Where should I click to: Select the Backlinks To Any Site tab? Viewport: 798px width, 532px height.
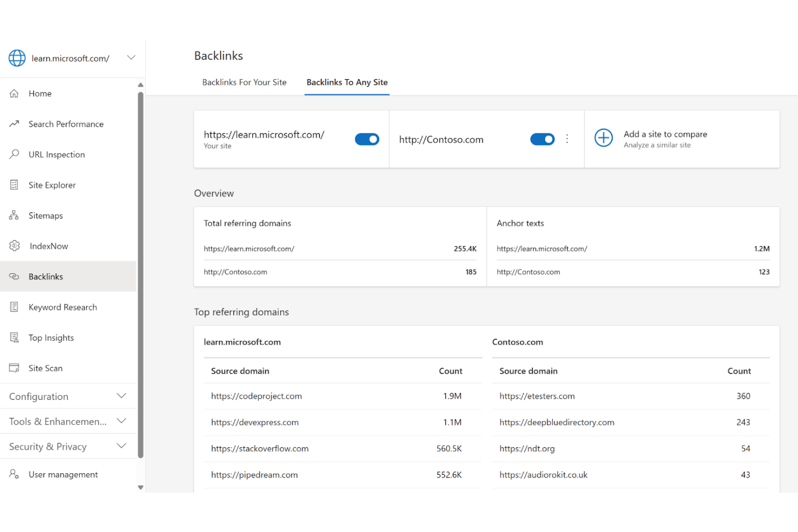(347, 82)
